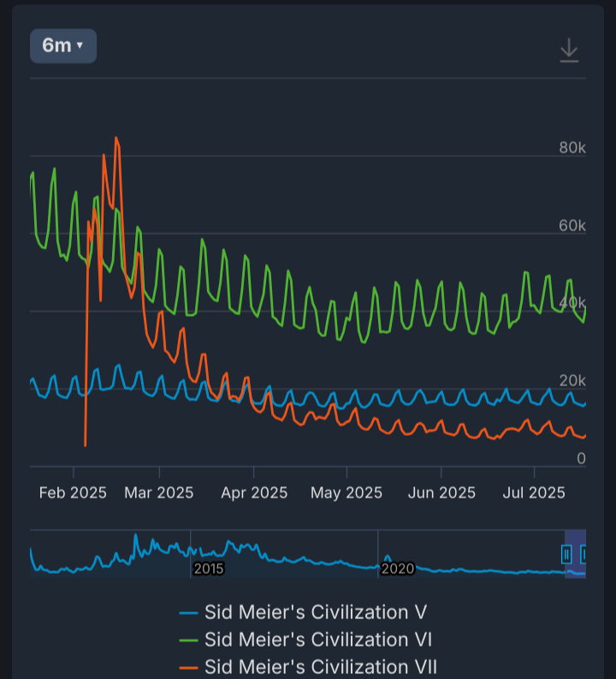The width and height of the screenshot is (616, 679).
Task: Click the 80k y-axis label
Action: (x=572, y=147)
